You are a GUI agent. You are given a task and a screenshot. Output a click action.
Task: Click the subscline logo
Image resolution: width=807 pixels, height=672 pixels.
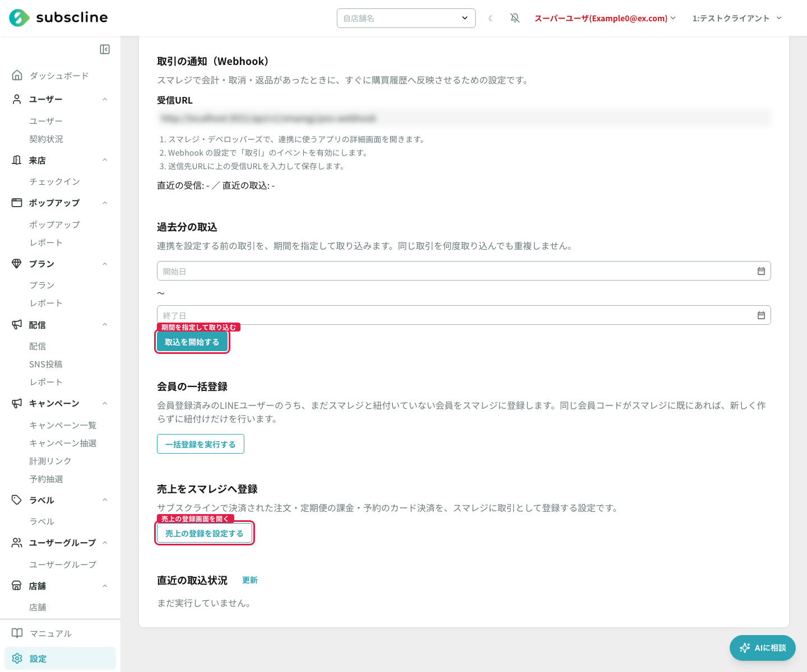(x=58, y=18)
